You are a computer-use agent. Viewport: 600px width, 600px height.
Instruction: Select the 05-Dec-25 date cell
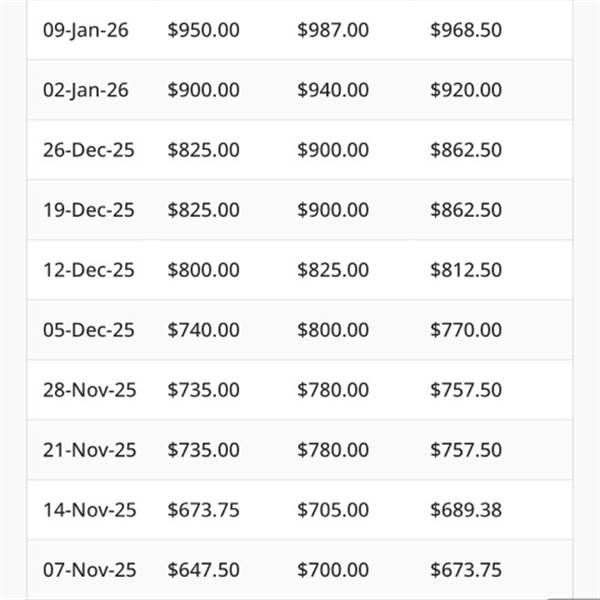tap(88, 330)
